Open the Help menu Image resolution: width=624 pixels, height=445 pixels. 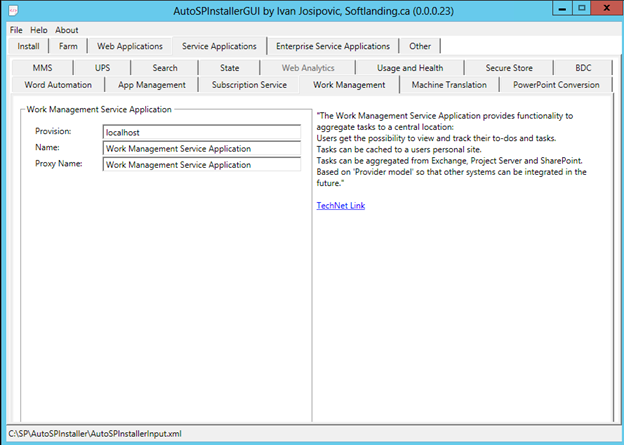tap(38, 30)
